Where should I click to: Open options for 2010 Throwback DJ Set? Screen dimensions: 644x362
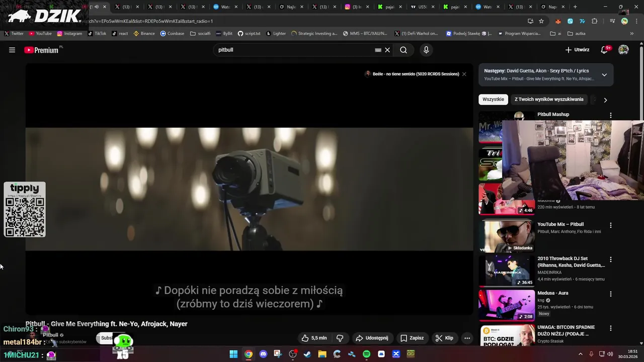click(x=611, y=259)
